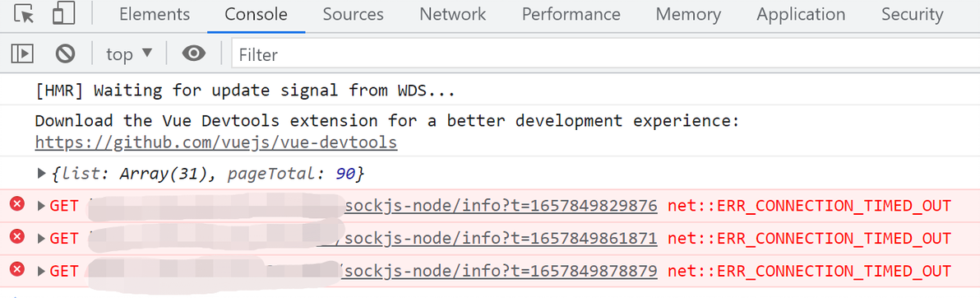The image size is (980, 298).
Task: Switch to the Network tab
Action: [x=452, y=14]
